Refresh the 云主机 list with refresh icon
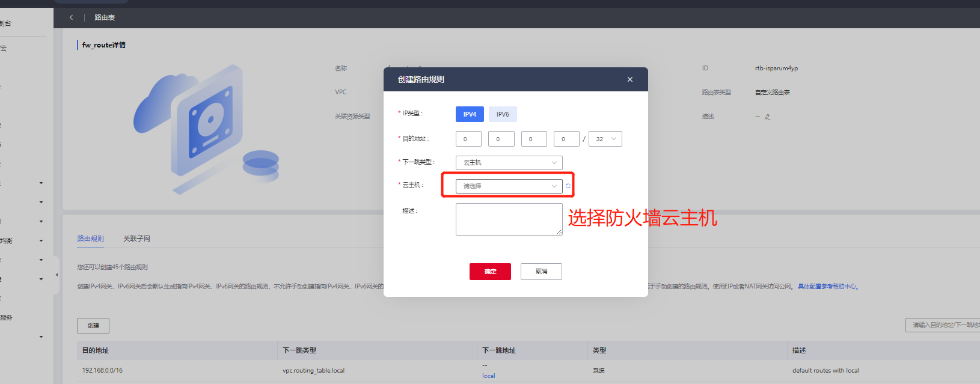Screen dimensions: 980x384 click(x=568, y=186)
